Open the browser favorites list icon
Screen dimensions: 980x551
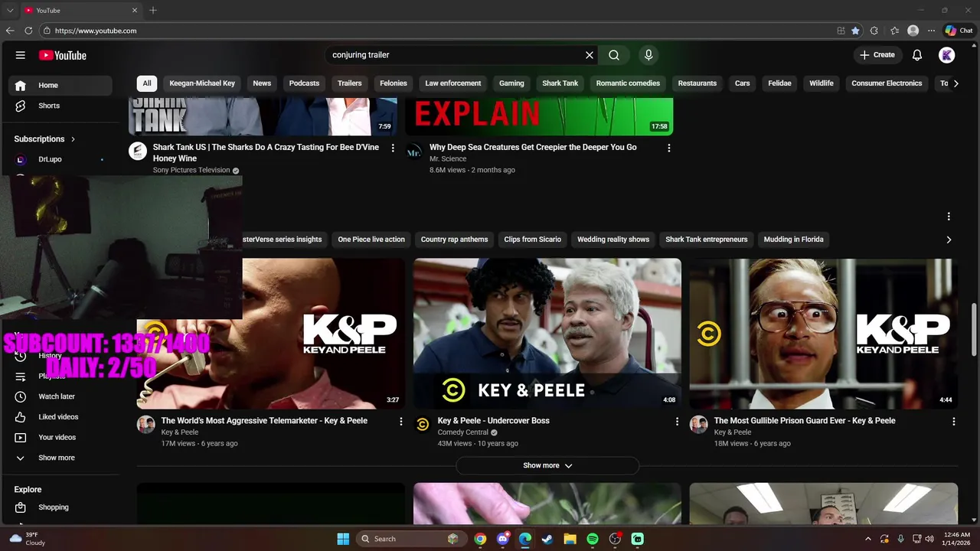coord(894,31)
